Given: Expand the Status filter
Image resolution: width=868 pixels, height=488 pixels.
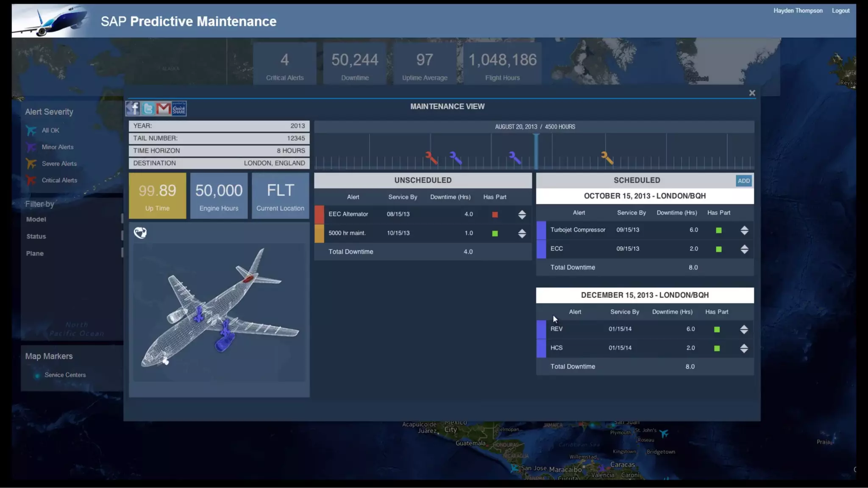Looking at the screenshot, I should pos(36,236).
